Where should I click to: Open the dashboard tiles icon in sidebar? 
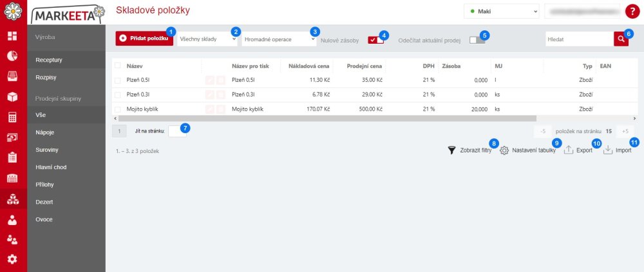(13, 36)
